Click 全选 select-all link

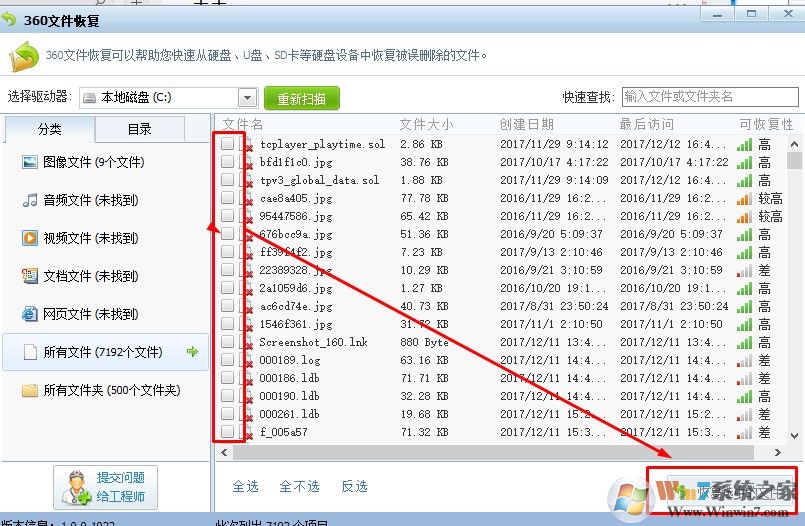245,486
